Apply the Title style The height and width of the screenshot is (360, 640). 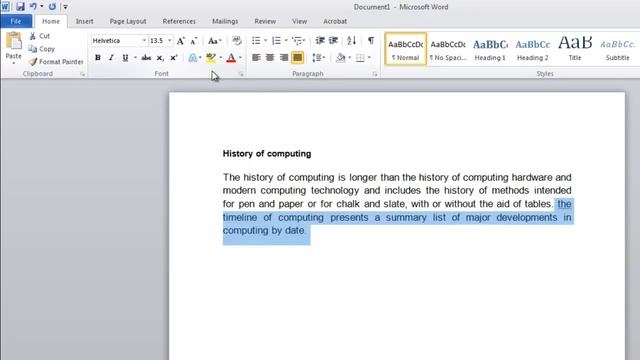point(575,49)
